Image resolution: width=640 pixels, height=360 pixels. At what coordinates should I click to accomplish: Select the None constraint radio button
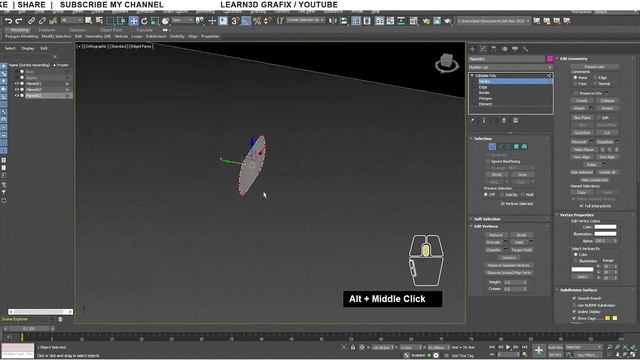pyautogui.click(x=575, y=78)
